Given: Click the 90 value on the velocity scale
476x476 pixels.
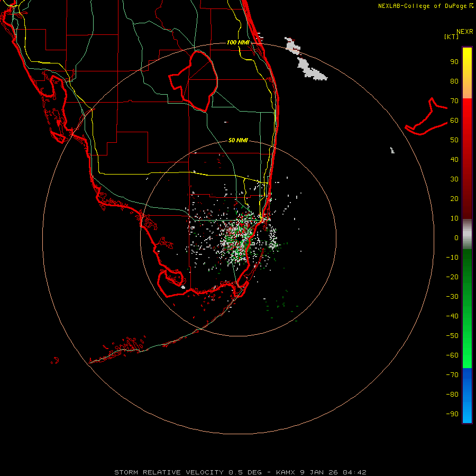Looking at the screenshot, I should coord(454,62).
